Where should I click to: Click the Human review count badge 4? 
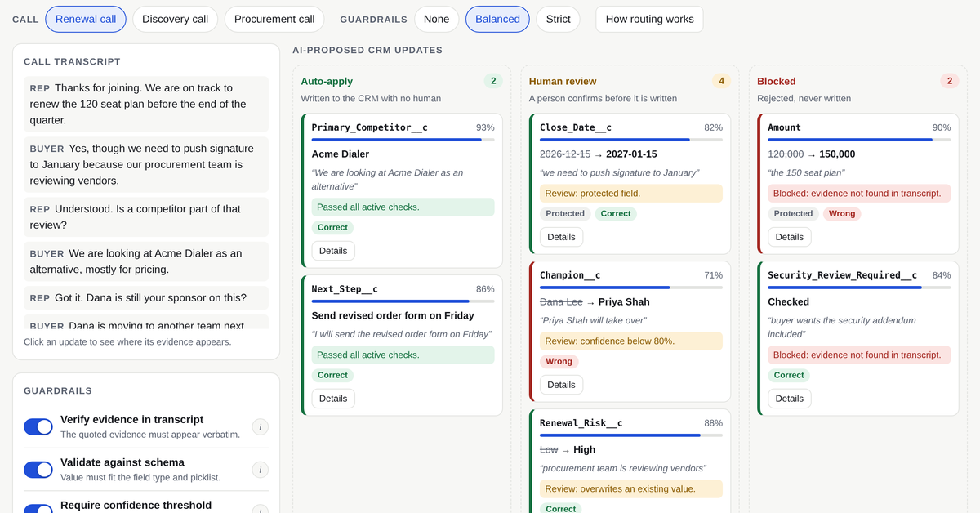(721, 81)
